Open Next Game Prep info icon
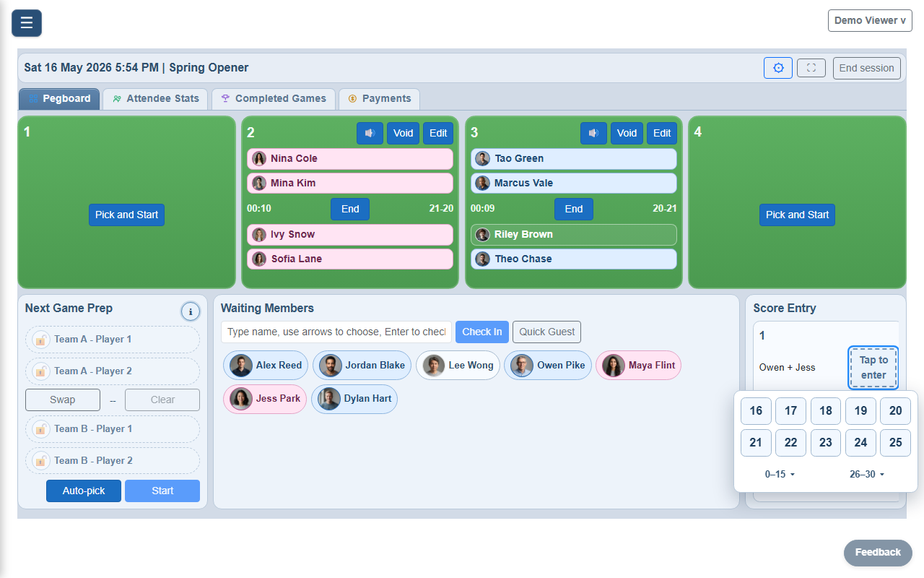The height and width of the screenshot is (578, 924). tap(191, 311)
